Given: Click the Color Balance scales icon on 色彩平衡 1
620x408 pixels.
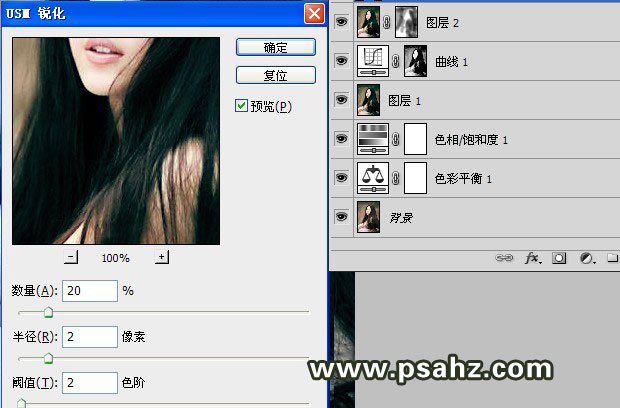Looking at the screenshot, I should pos(372,179).
